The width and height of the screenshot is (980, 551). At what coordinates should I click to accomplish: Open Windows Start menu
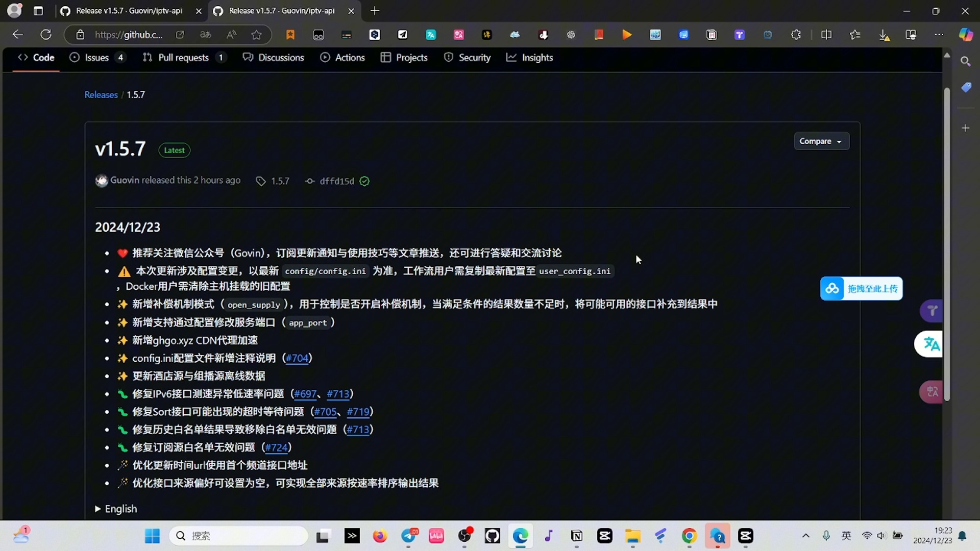tap(152, 536)
